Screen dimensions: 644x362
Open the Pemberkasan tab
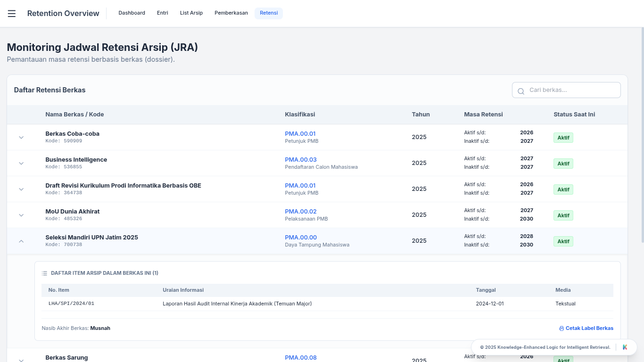click(x=231, y=13)
